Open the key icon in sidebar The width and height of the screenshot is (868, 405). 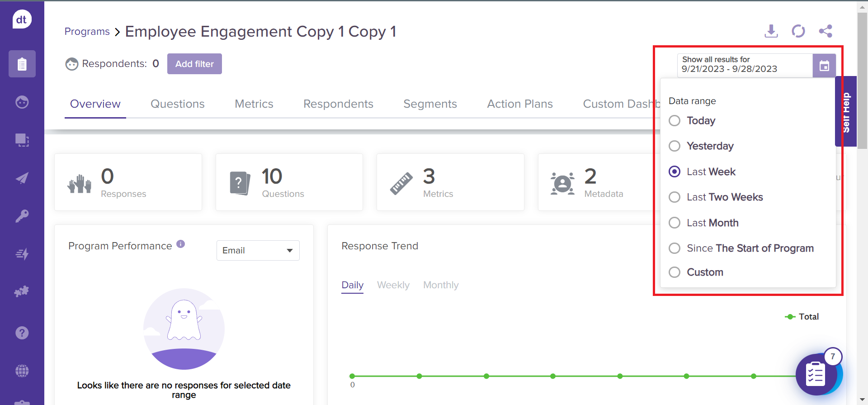(22, 216)
